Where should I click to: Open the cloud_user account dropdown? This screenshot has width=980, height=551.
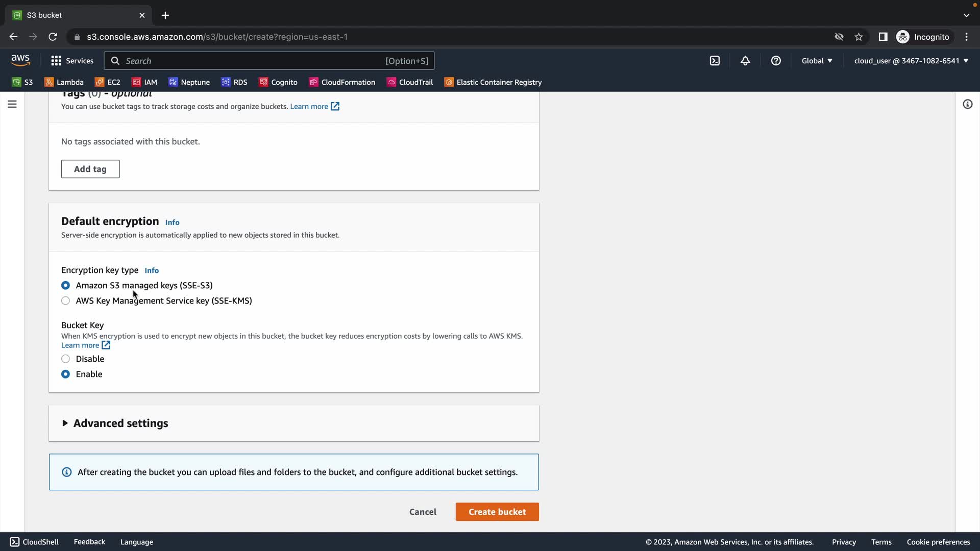coord(911,61)
